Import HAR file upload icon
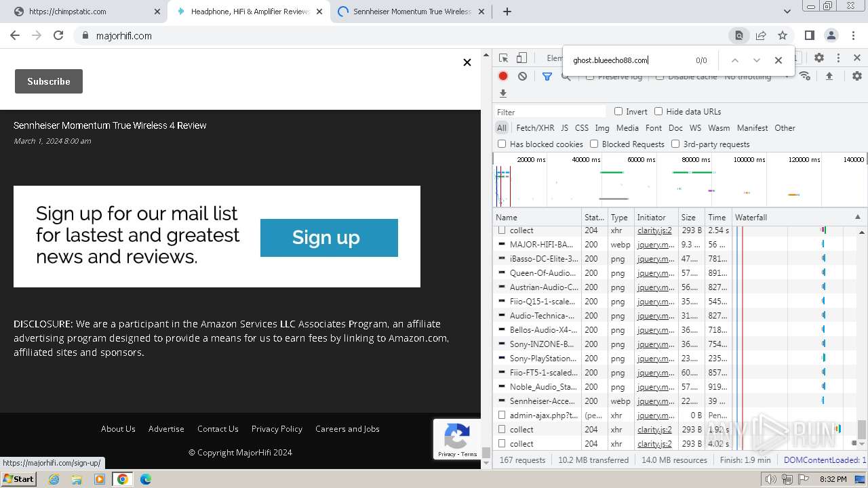Screen dimensions: 868x488 [829, 76]
